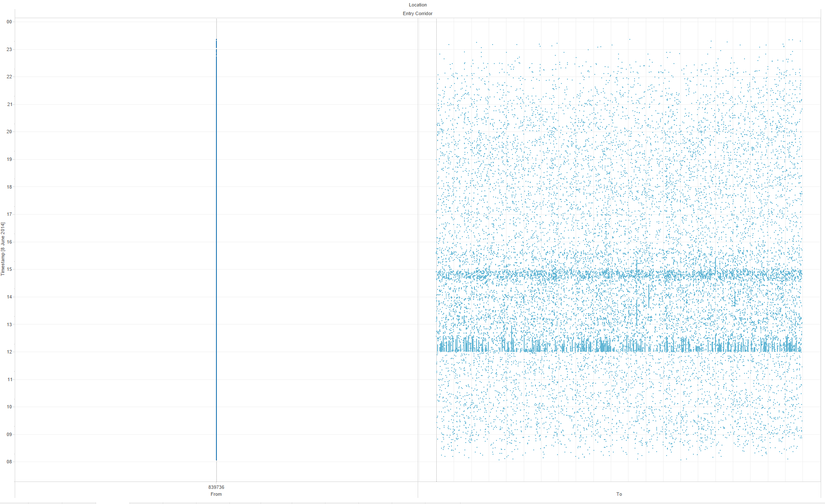This screenshot has height=504, width=825.
Task: Click the Timestamp [8 June 2014] axis title
Action: pyautogui.click(x=3, y=249)
